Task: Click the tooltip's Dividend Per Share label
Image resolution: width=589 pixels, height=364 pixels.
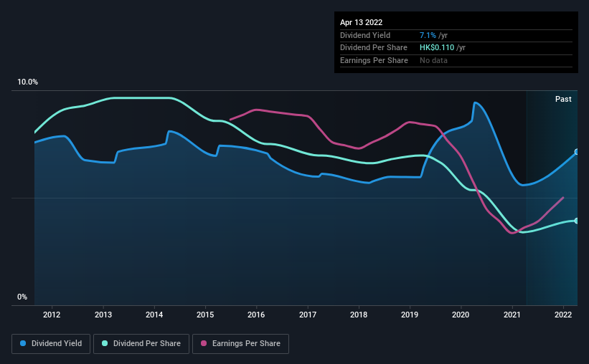Action: tap(374, 48)
